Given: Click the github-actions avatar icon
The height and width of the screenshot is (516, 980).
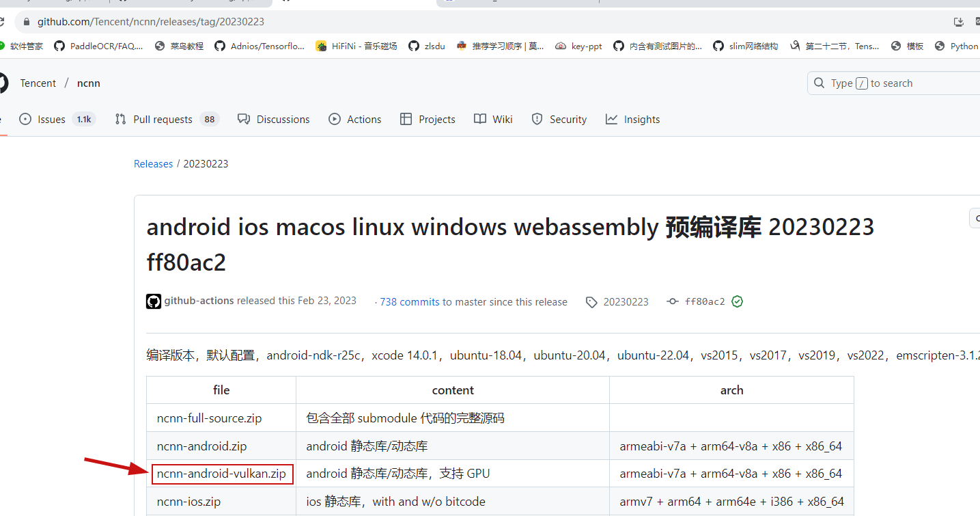Looking at the screenshot, I should 154,301.
